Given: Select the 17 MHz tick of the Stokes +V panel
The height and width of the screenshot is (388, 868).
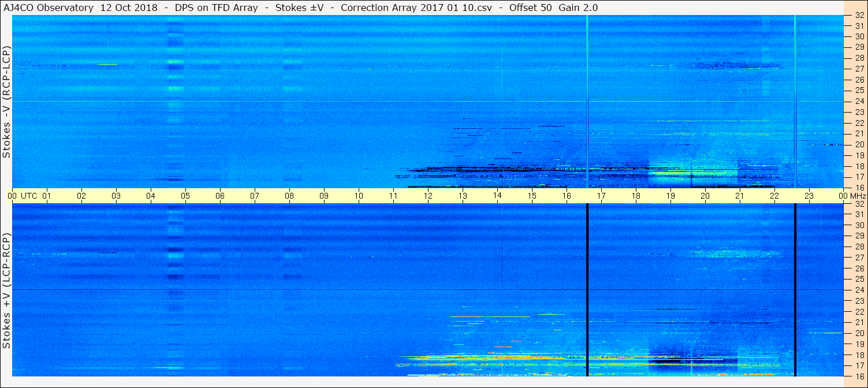Looking at the screenshot, I should (x=859, y=366).
